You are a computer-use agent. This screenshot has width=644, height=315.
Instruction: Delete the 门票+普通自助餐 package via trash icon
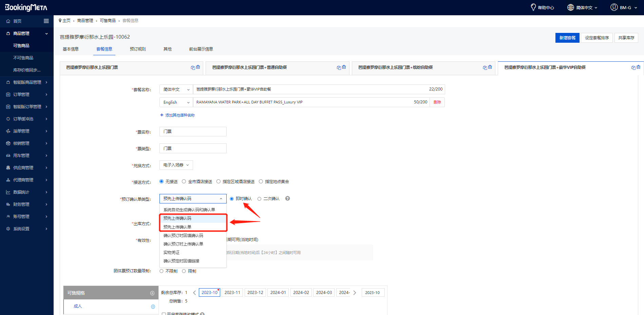click(x=344, y=67)
